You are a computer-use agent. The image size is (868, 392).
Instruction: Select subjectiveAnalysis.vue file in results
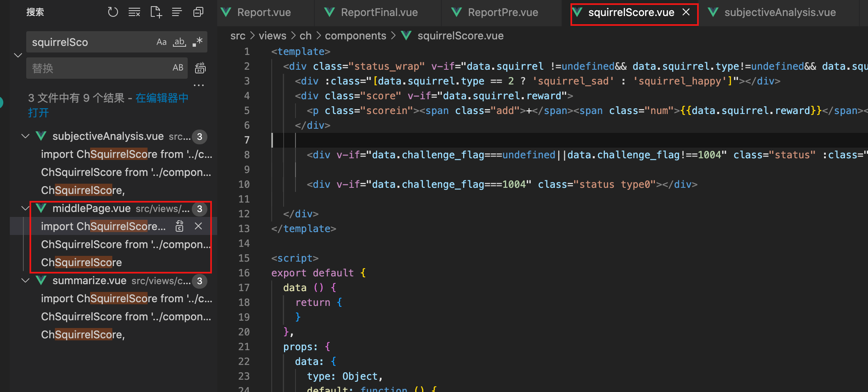pyautogui.click(x=108, y=136)
